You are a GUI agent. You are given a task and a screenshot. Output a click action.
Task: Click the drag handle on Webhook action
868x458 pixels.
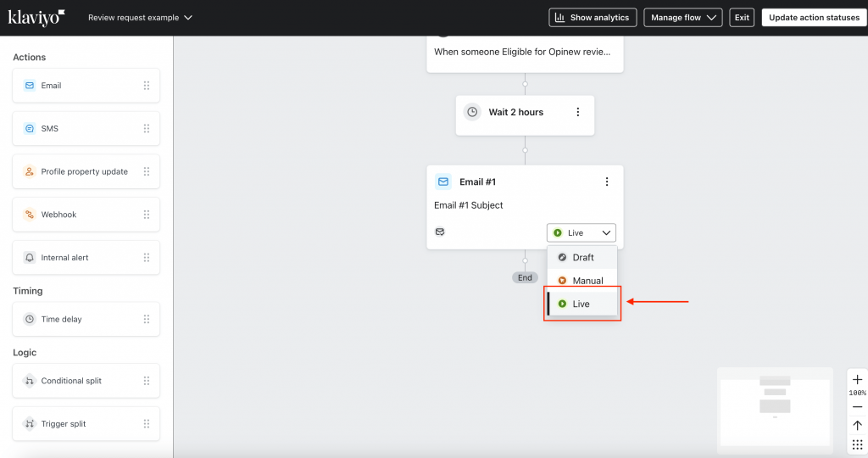click(146, 215)
